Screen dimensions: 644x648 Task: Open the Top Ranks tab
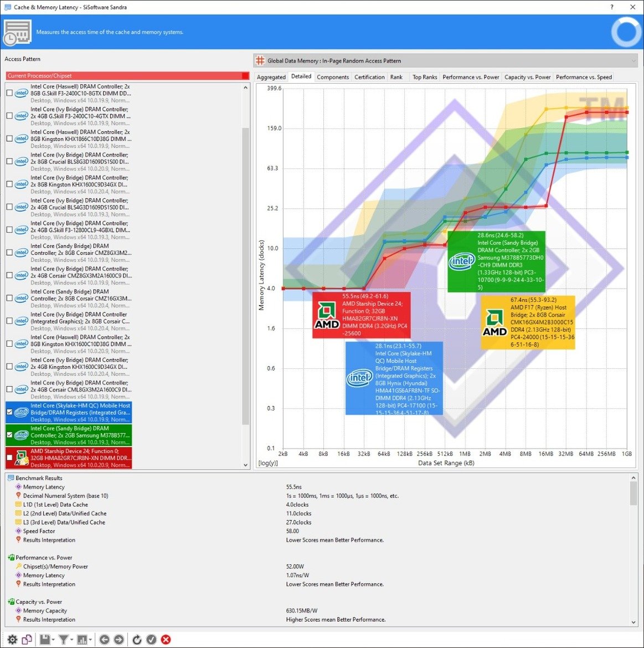click(x=425, y=77)
